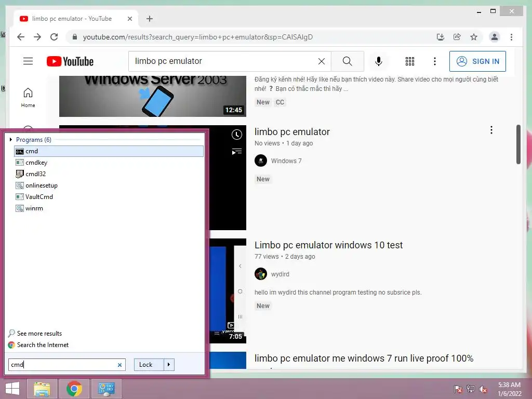Click the install app icon in address bar
The width and height of the screenshot is (532, 399).
point(440,37)
